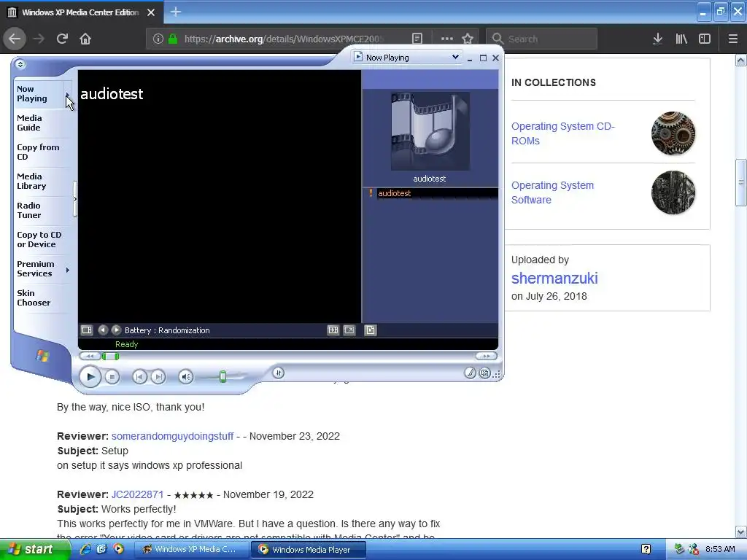
Task: Open the Firefox hamburger menu
Action: pyautogui.click(x=732, y=39)
